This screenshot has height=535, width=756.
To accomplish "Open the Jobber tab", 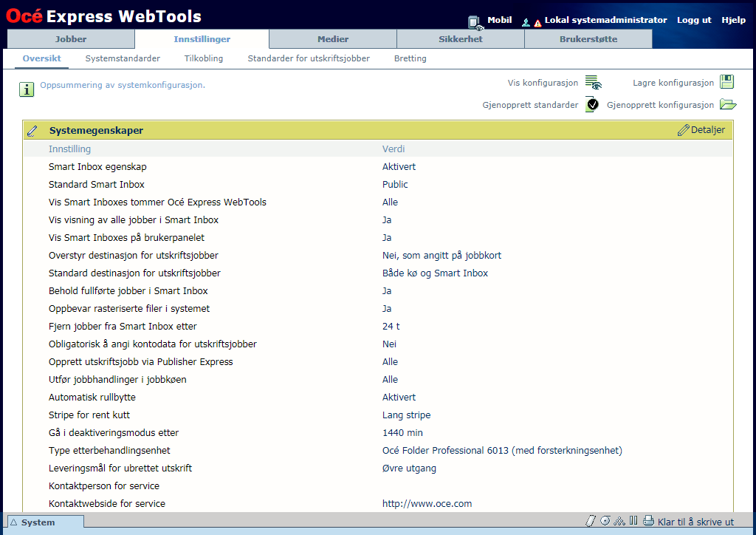I will (x=71, y=39).
